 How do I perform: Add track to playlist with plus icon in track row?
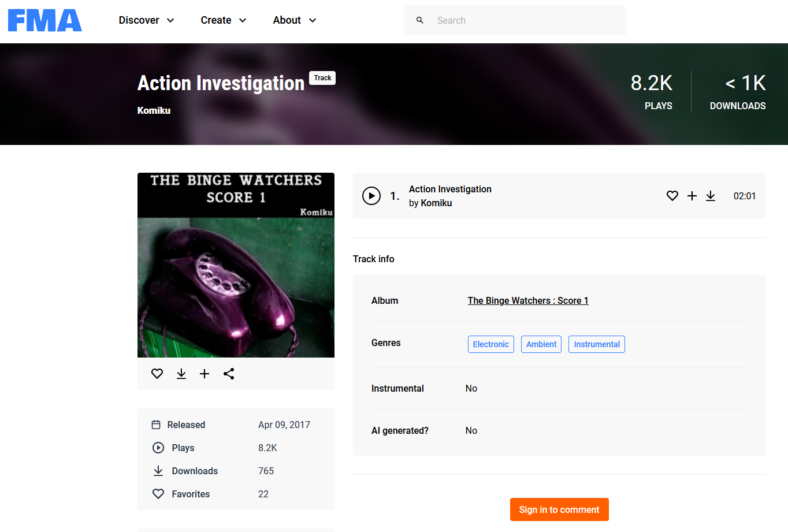692,196
